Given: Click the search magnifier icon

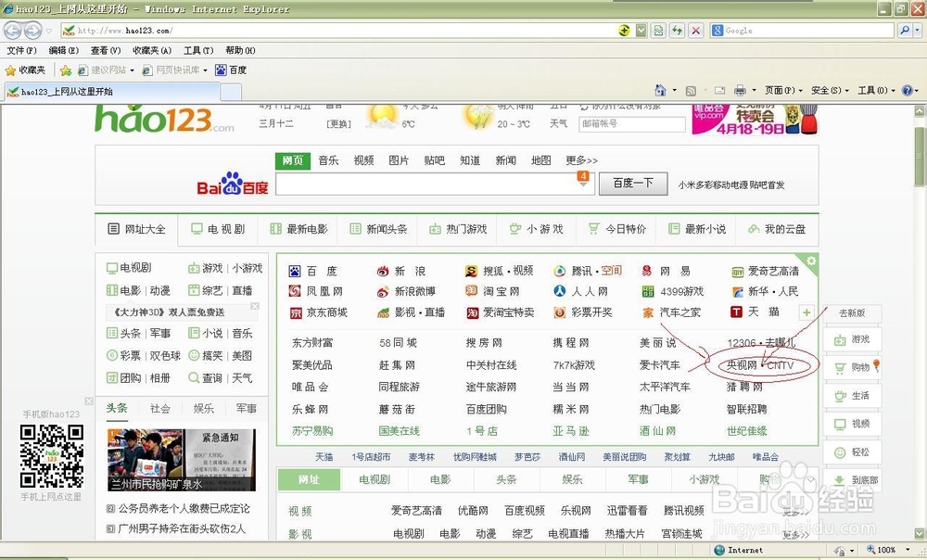Looking at the screenshot, I should (905, 31).
